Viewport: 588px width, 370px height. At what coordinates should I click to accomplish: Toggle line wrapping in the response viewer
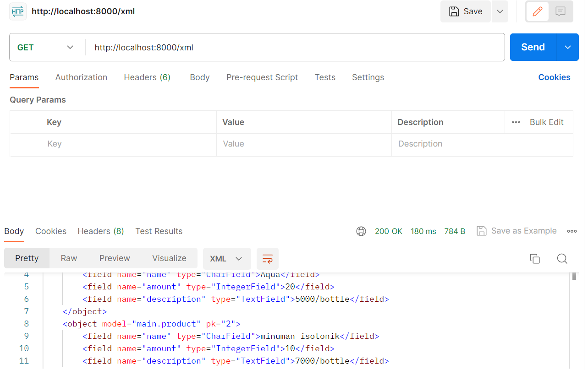pyautogui.click(x=267, y=258)
